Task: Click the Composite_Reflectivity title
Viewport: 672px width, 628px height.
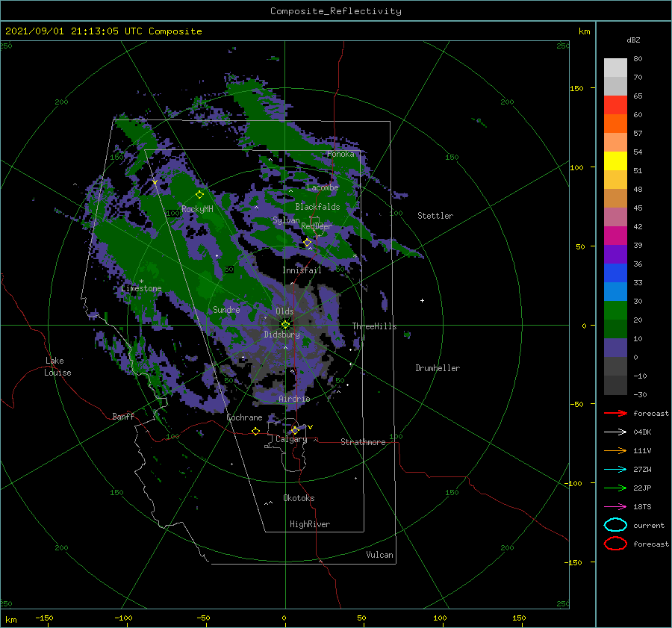Action: click(x=336, y=11)
